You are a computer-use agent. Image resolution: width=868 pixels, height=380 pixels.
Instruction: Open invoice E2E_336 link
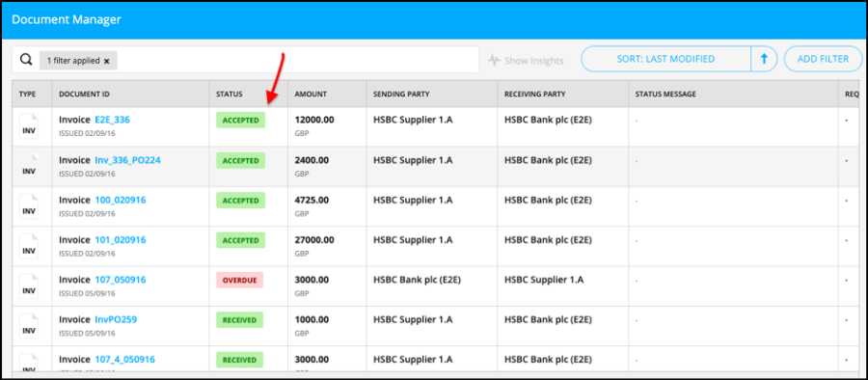pos(113,120)
